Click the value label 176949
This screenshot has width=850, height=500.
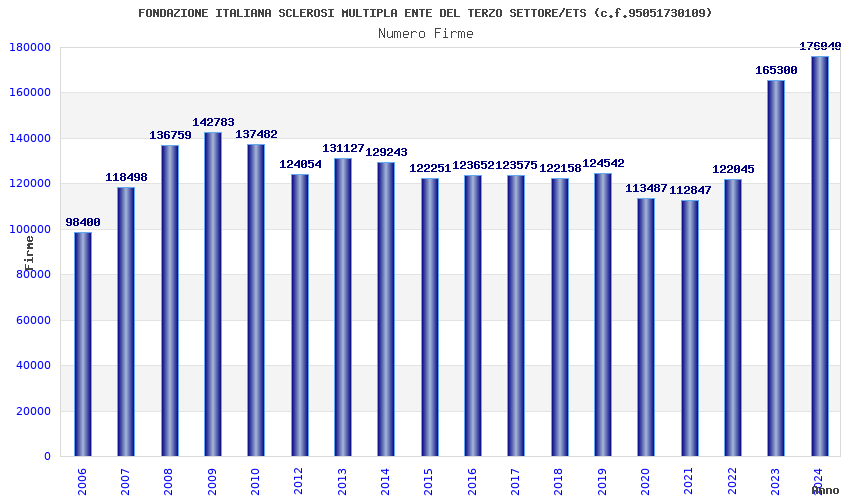[x=820, y=47]
